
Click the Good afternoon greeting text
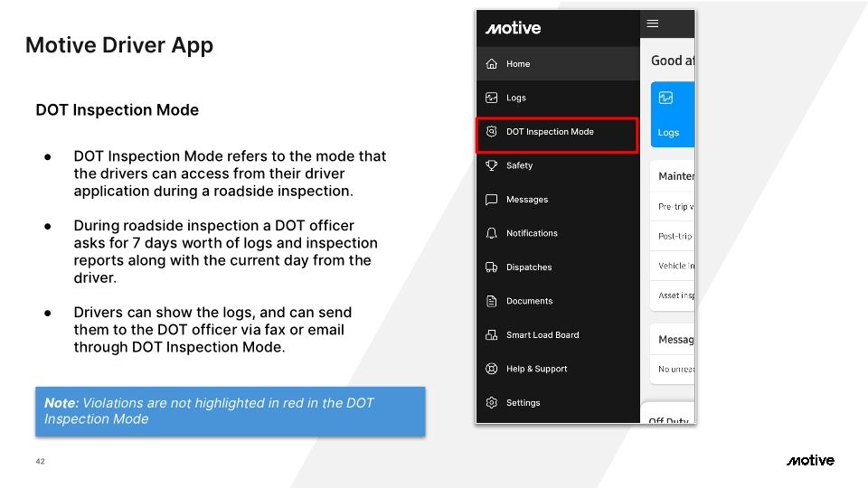point(673,61)
